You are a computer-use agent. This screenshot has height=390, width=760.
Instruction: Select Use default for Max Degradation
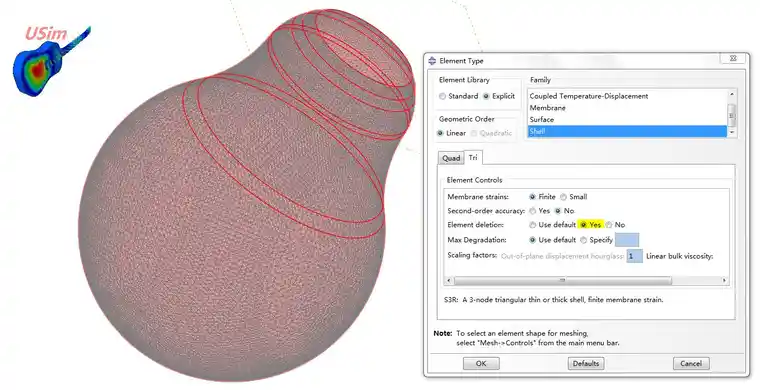click(533, 240)
